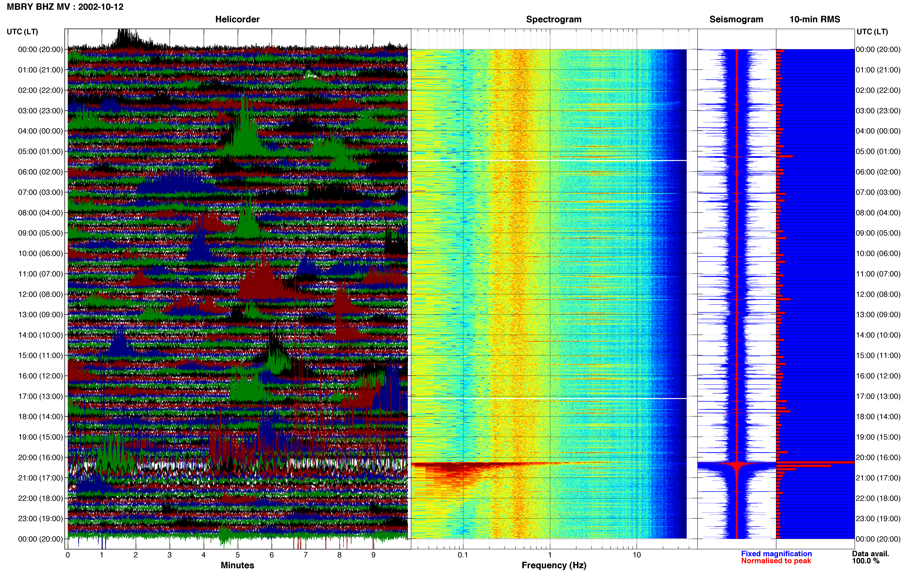Click 05:00 (01:00) on the RMS-side time axis
Viewport: 924px width, 578px height.
click(878, 151)
